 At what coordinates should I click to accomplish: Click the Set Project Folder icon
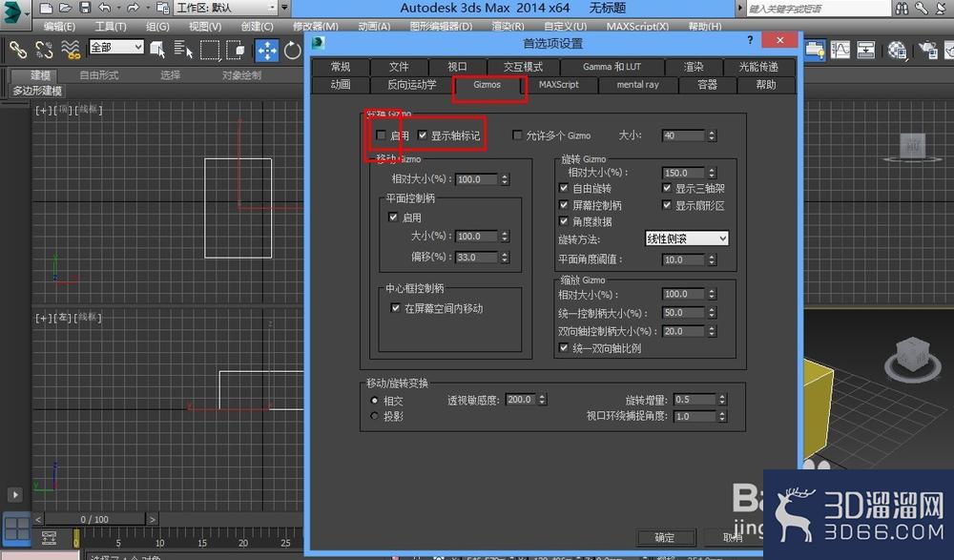[163, 8]
